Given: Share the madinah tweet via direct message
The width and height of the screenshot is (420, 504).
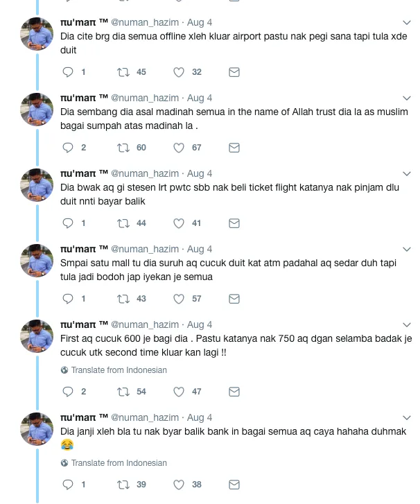Looking at the screenshot, I should click(x=234, y=148).
